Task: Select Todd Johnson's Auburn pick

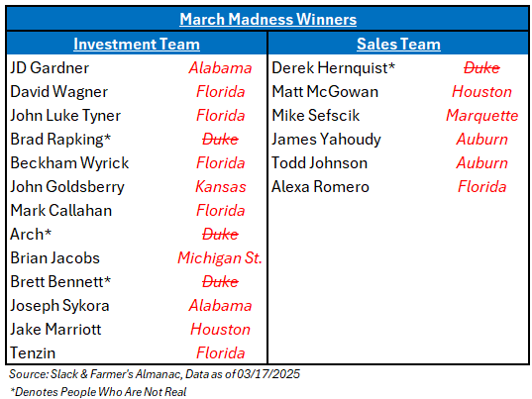Action: click(x=482, y=163)
